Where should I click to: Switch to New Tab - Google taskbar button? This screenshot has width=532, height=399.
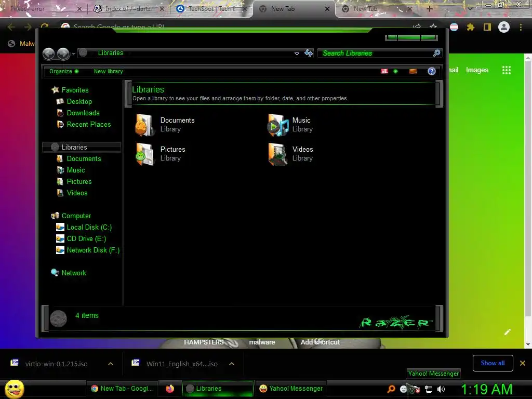point(122,389)
